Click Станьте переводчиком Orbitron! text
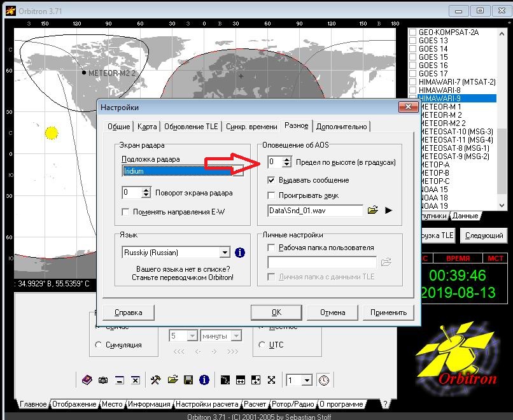This screenshot has width=513, height=420. coord(183,277)
